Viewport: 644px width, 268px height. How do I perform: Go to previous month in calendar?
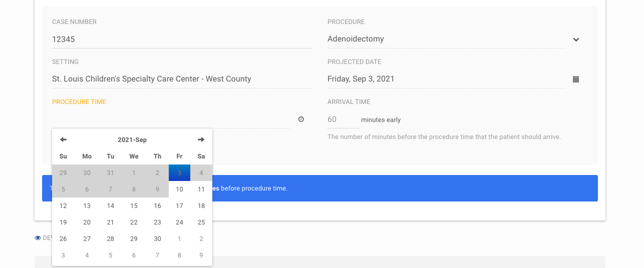(x=63, y=139)
